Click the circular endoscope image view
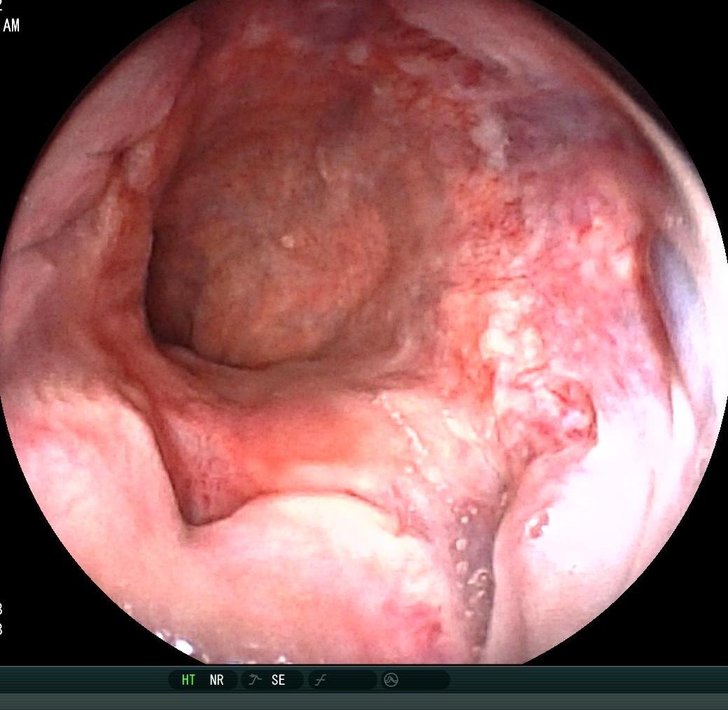The height and width of the screenshot is (710, 728). point(364,332)
